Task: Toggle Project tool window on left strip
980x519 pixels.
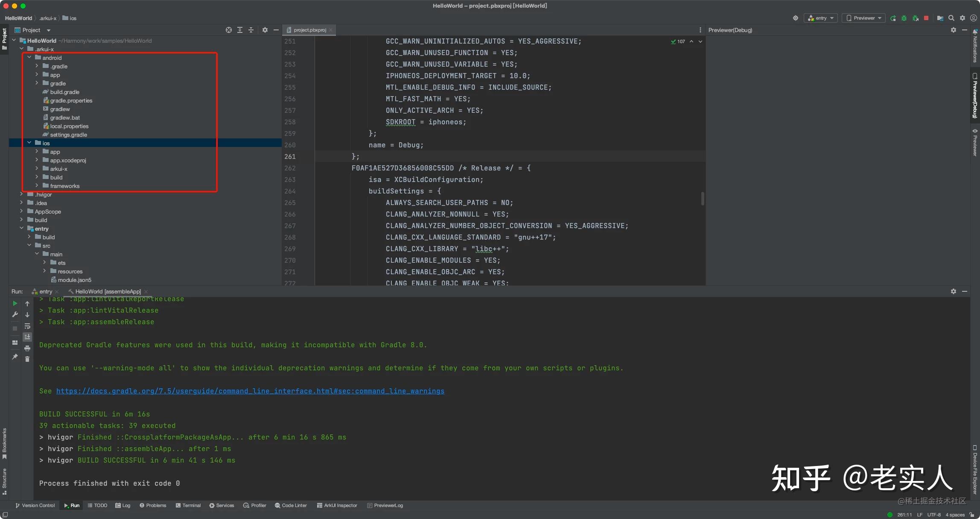Action: click(x=4, y=39)
